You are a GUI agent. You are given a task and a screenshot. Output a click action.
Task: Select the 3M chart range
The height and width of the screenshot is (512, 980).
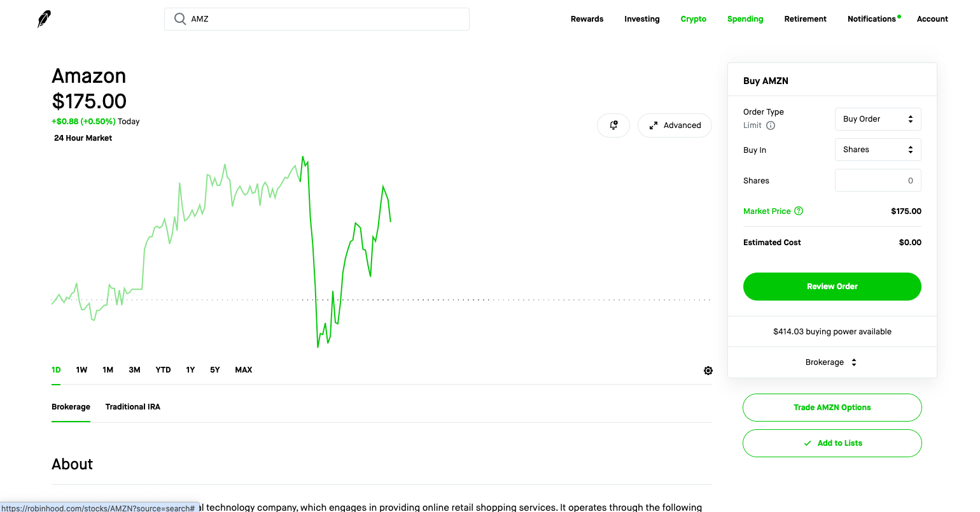click(134, 370)
